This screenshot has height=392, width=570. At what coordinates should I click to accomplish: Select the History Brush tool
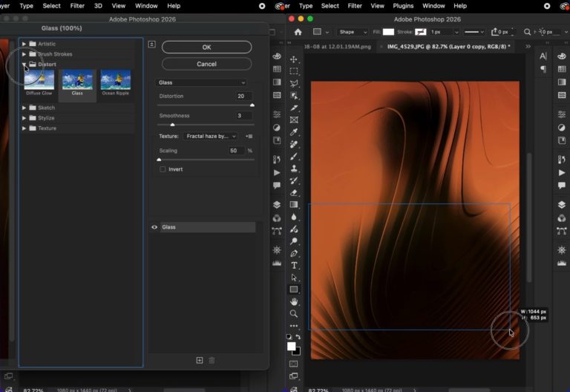pos(294,180)
